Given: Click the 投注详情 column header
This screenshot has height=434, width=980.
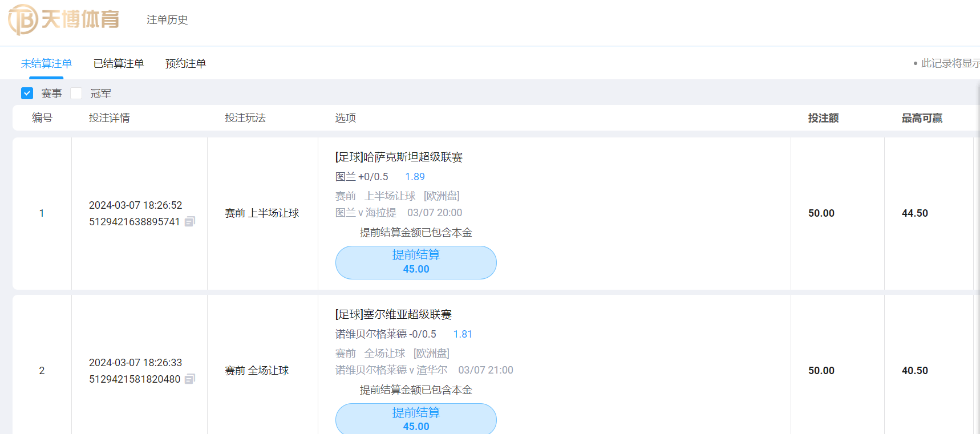Looking at the screenshot, I should pyautogui.click(x=109, y=118).
